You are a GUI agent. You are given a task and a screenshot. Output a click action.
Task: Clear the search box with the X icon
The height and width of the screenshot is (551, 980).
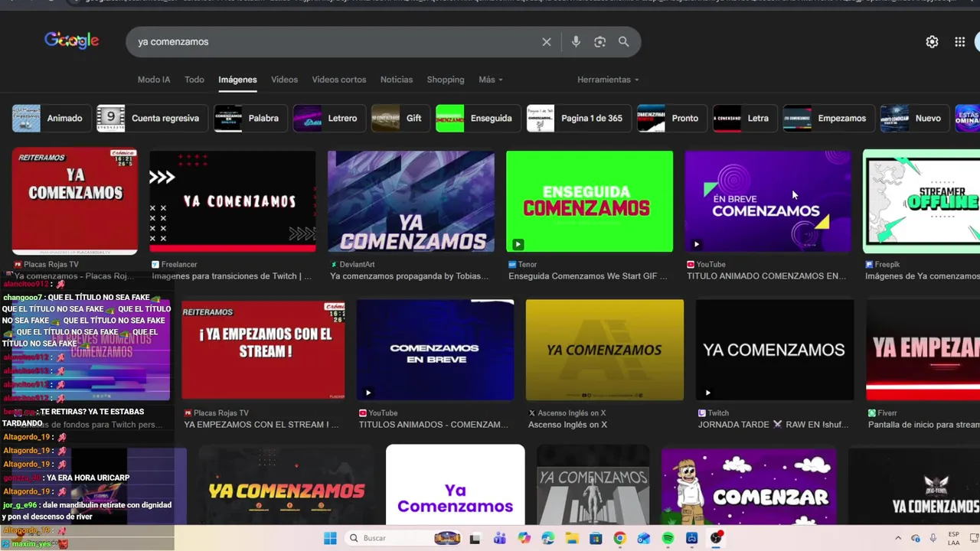pos(547,42)
